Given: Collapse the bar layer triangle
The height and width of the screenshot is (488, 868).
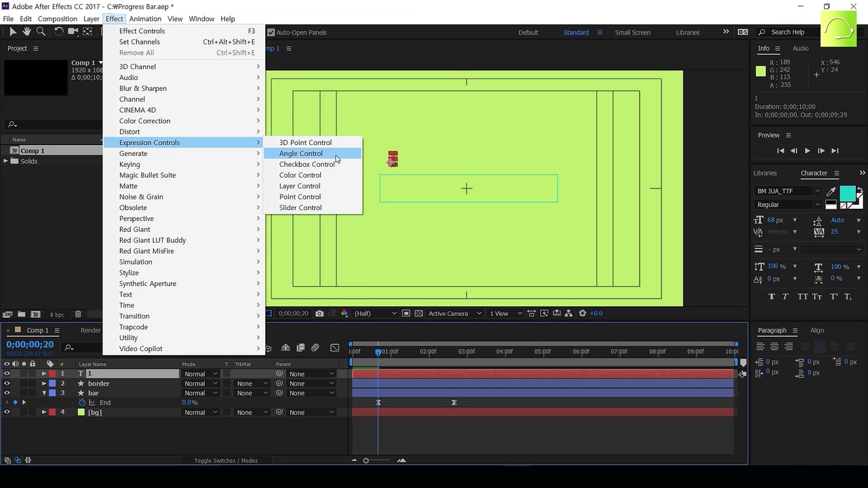Looking at the screenshot, I should (x=44, y=393).
